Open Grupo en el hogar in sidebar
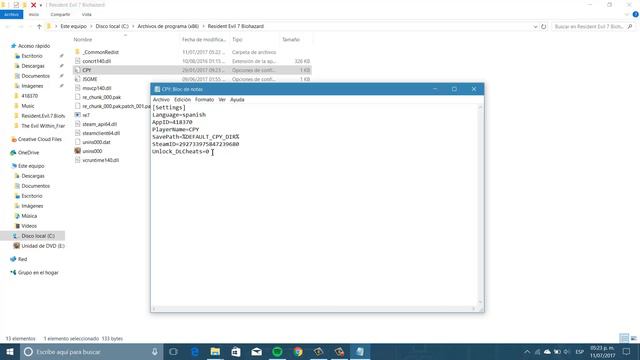This screenshot has width=640, height=360. tap(38, 273)
